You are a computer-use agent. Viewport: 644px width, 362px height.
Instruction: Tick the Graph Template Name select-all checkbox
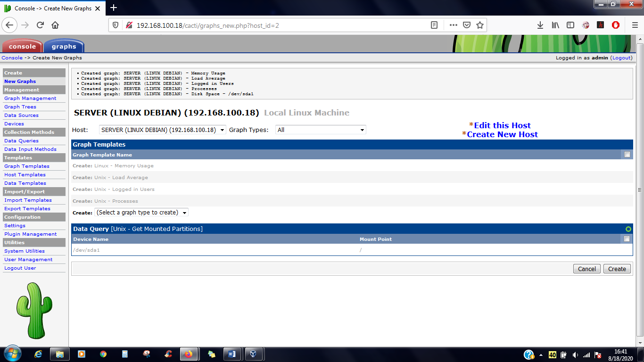coord(627,154)
